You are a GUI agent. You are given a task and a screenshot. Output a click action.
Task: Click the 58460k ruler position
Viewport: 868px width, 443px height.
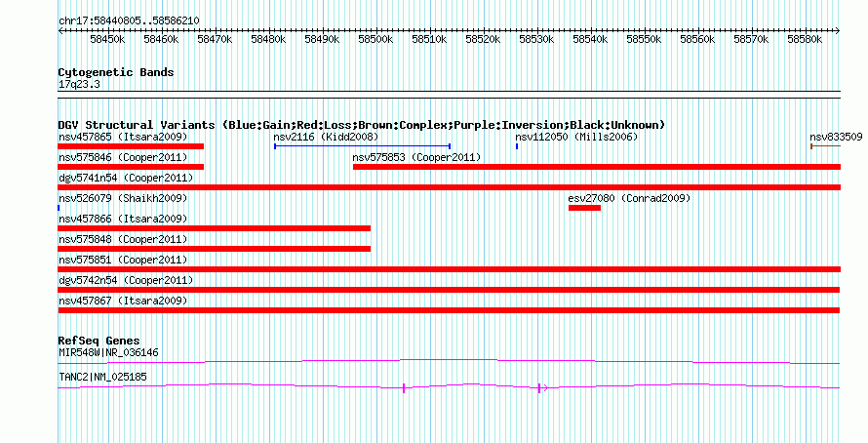point(161,39)
